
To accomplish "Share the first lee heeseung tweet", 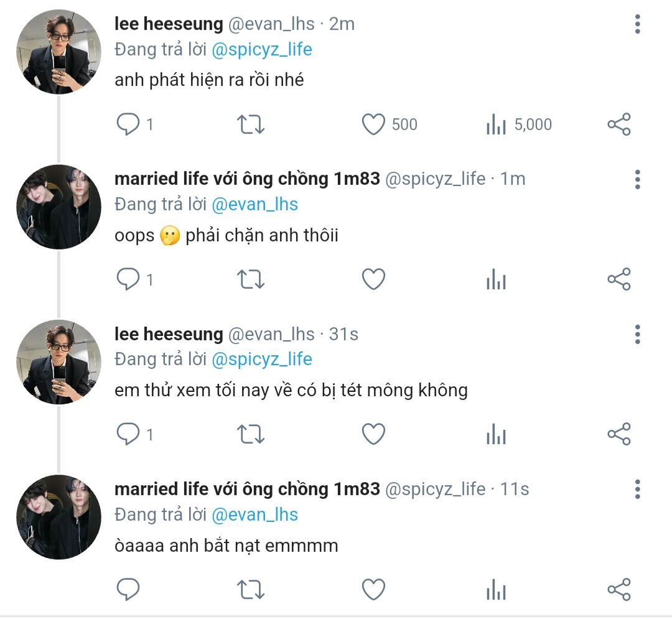I will point(618,124).
